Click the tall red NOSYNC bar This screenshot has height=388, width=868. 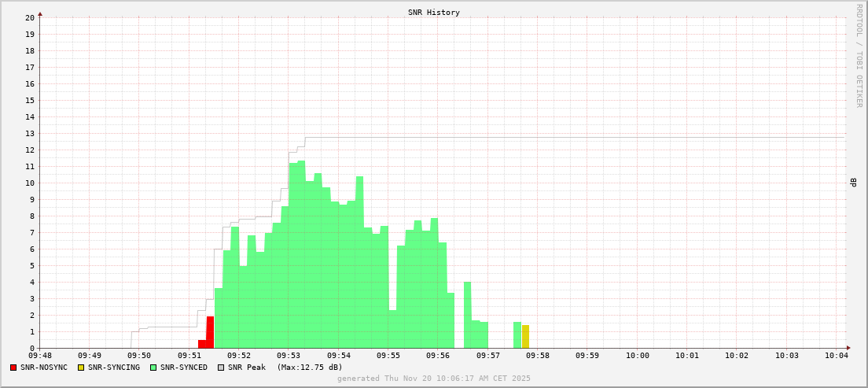(x=210, y=332)
